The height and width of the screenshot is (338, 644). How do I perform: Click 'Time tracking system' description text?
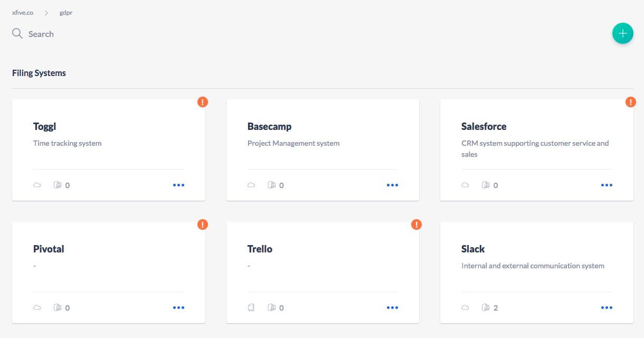click(x=67, y=143)
